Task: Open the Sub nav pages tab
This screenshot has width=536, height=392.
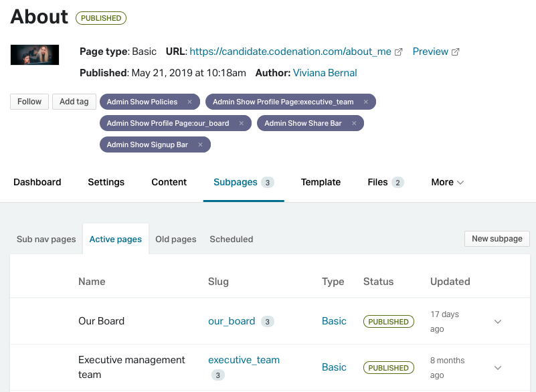Action: coord(46,239)
